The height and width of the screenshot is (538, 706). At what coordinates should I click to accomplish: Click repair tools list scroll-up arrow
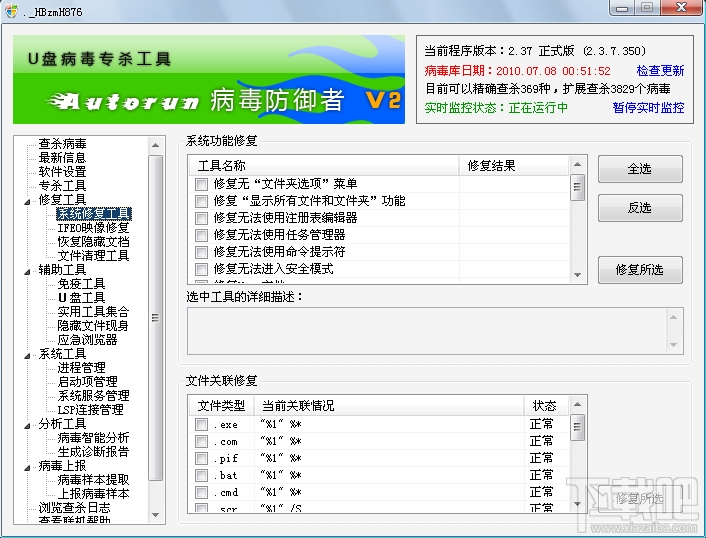578,164
